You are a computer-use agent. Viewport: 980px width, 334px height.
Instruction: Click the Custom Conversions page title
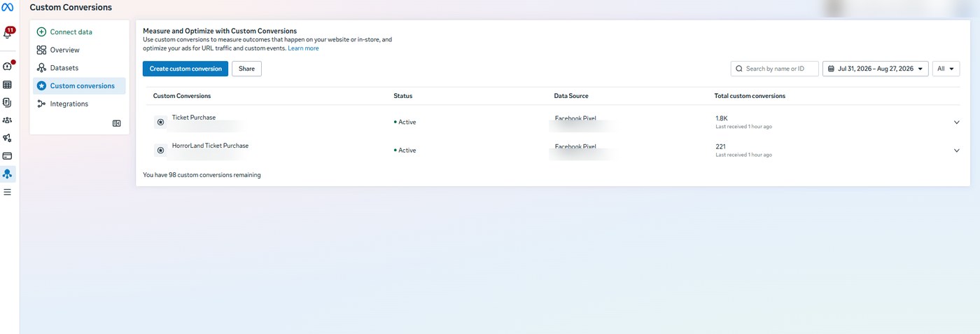tap(71, 8)
